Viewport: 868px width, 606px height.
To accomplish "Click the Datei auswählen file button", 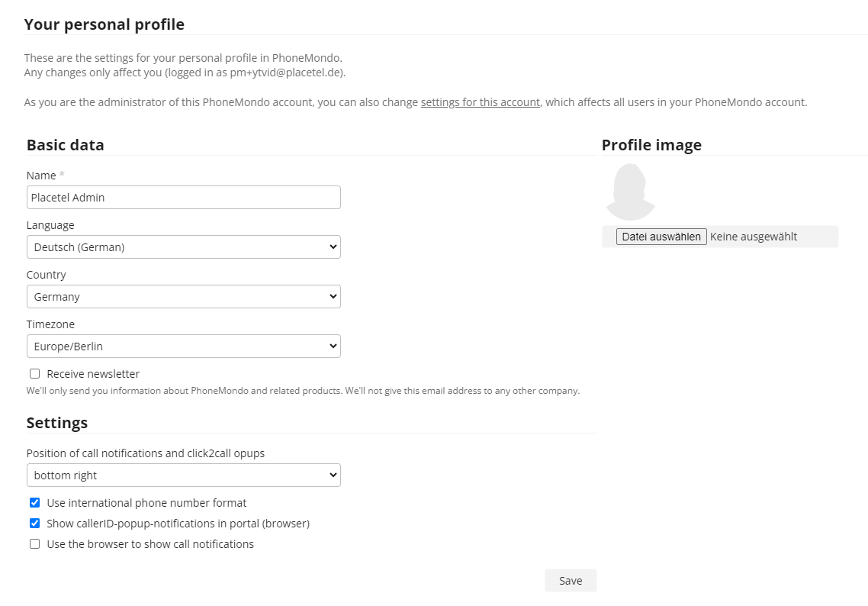I will point(661,237).
